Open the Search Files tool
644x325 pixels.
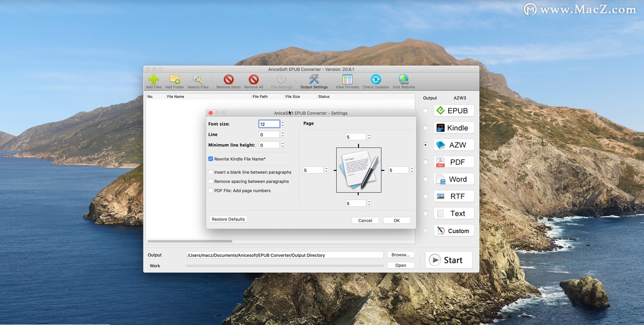click(198, 82)
